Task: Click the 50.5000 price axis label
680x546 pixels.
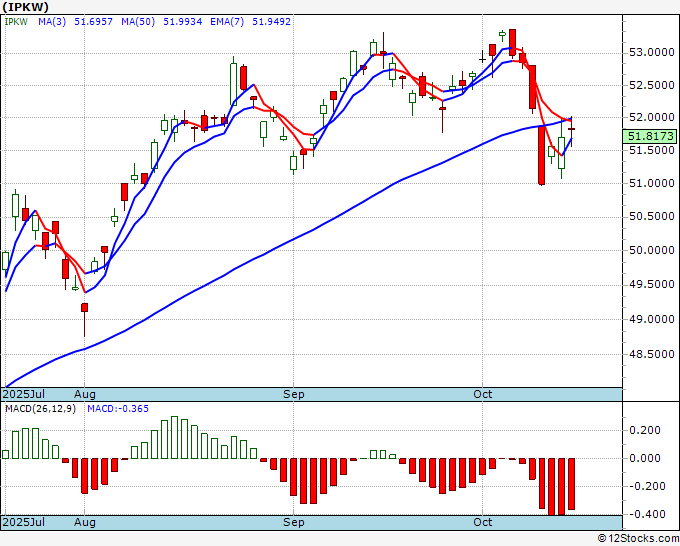Action: coord(652,216)
